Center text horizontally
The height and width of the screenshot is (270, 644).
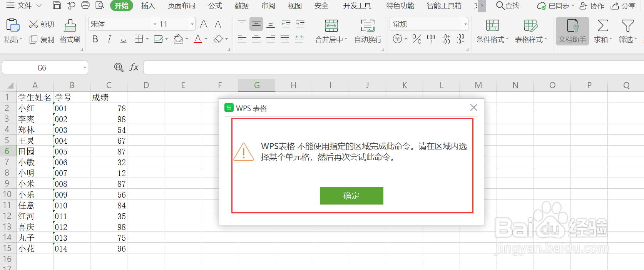click(256, 39)
